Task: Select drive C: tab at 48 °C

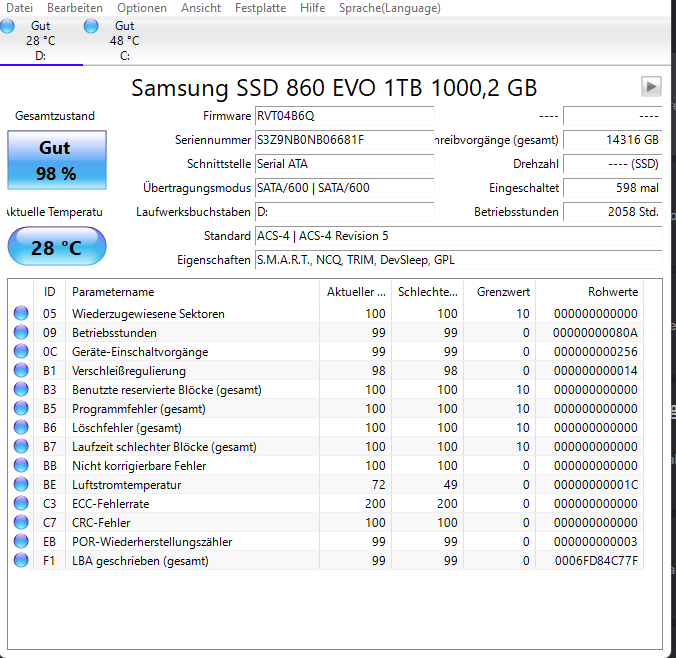Action: [x=125, y=41]
